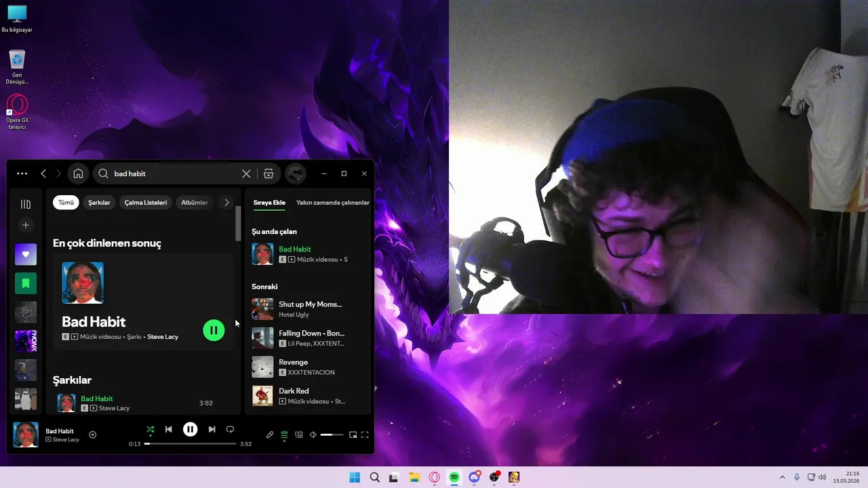Open green bookmark Your Episodes item
This screenshot has width=868, height=488.
[x=26, y=283]
